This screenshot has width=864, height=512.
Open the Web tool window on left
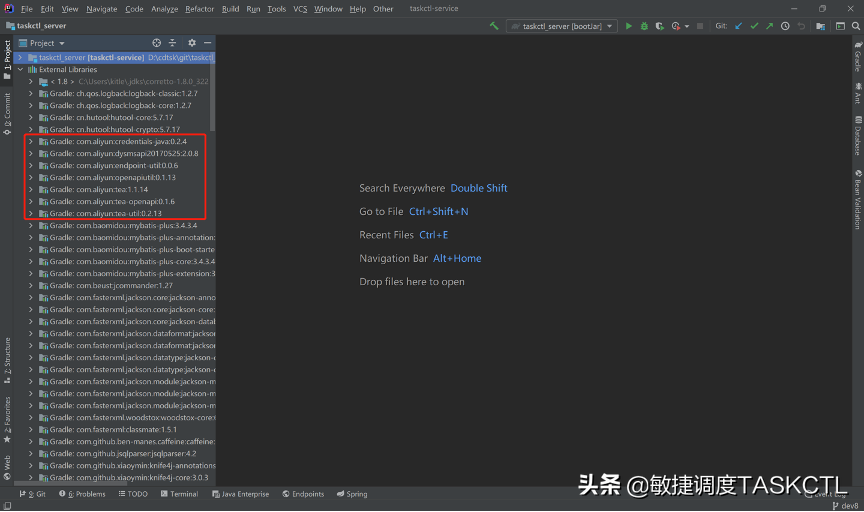(x=7, y=468)
